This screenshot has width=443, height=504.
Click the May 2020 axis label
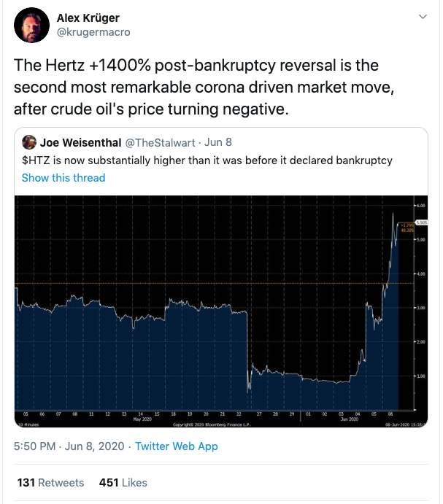(142, 419)
